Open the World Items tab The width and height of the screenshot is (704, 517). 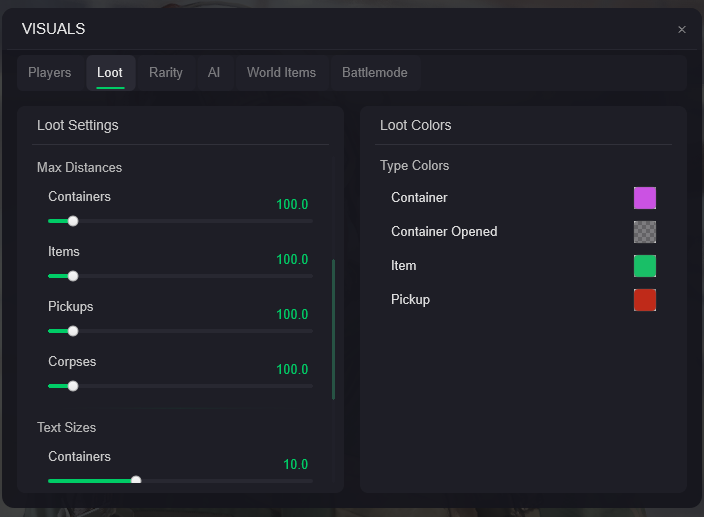(x=281, y=73)
